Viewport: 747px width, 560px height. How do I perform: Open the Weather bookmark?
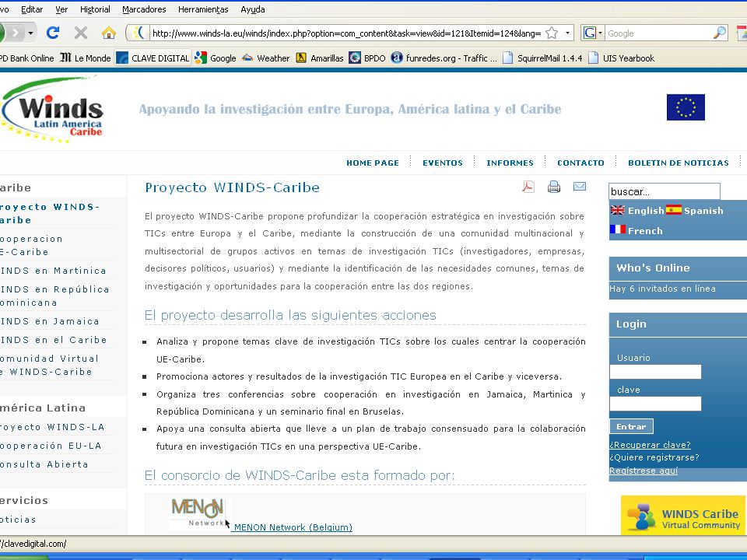(266, 58)
